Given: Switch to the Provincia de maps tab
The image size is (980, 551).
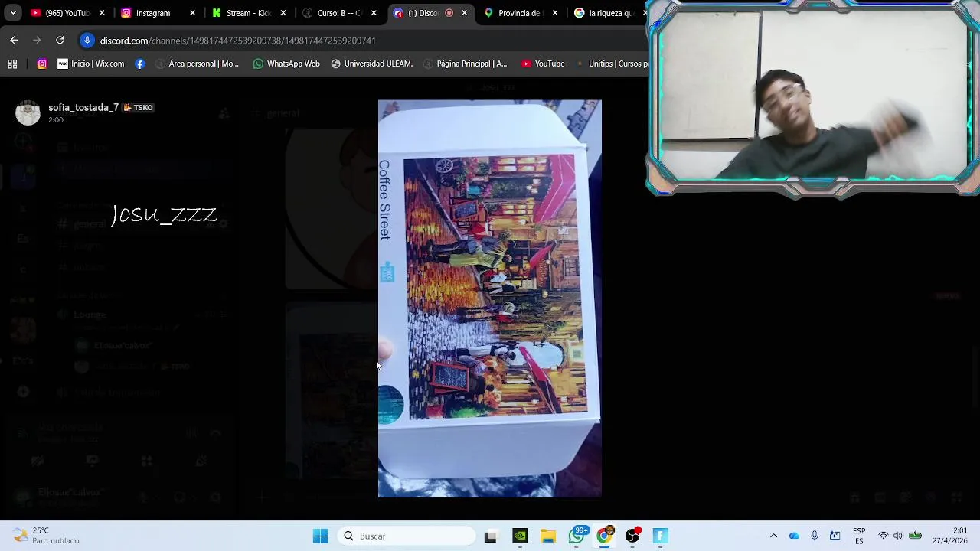Looking at the screenshot, I should click(x=517, y=13).
